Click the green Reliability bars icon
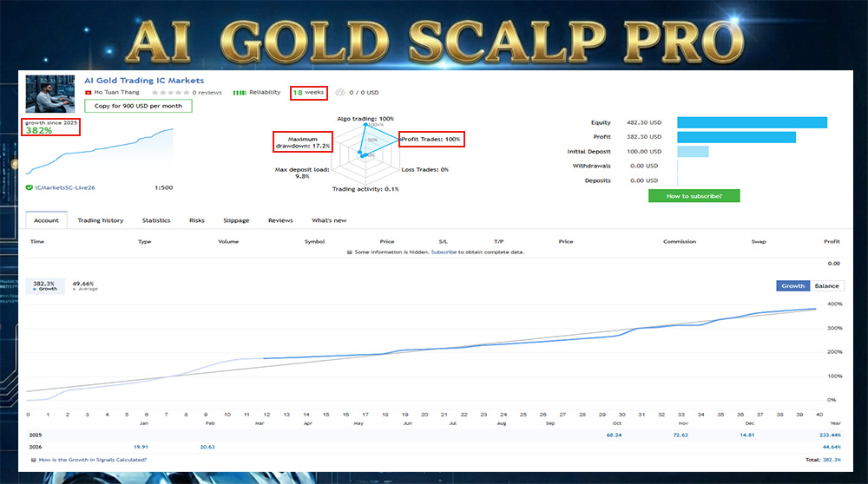868x484 pixels. pyautogui.click(x=240, y=92)
